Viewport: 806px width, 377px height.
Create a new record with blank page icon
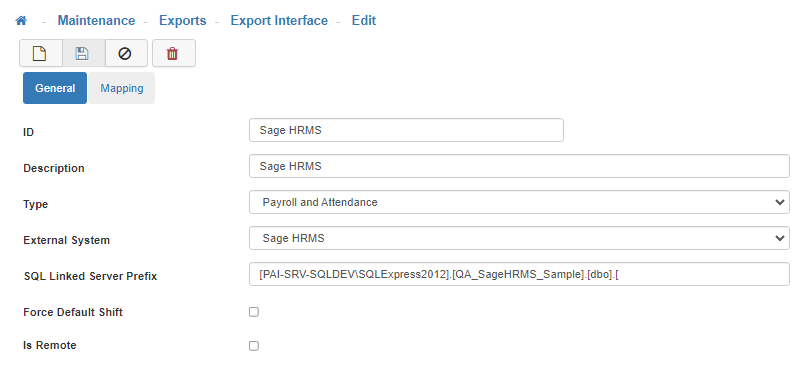coord(41,53)
